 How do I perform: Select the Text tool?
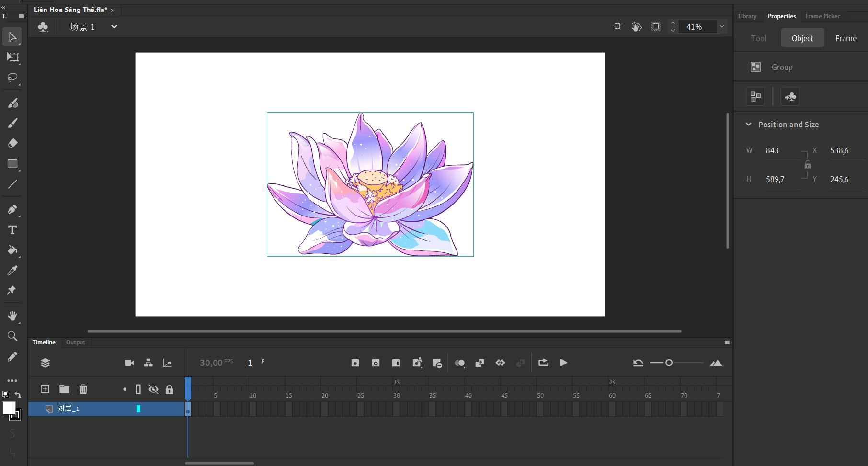point(12,230)
